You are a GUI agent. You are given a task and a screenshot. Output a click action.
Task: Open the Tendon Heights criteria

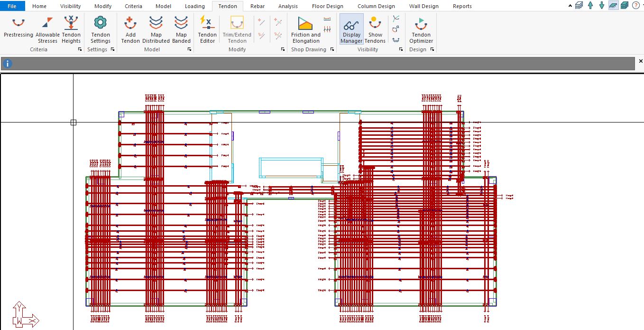pyautogui.click(x=71, y=28)
